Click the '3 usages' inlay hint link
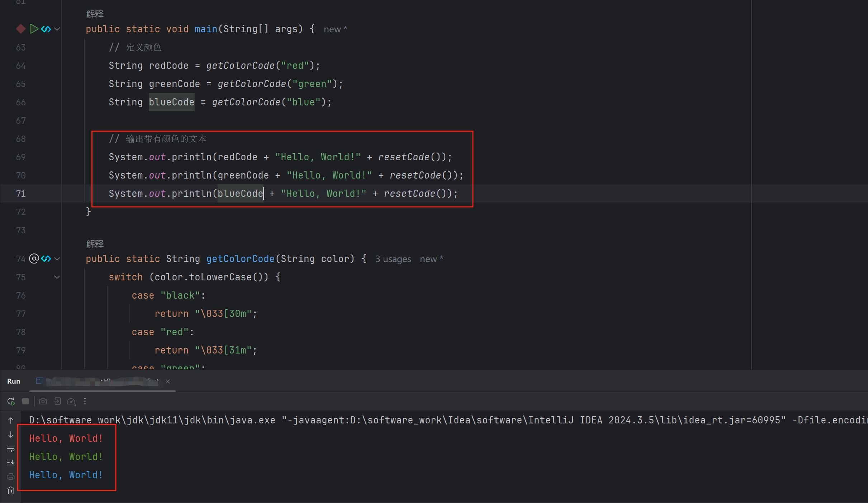The width and height of the screenshot is (868, 503). tap(393, 259)
